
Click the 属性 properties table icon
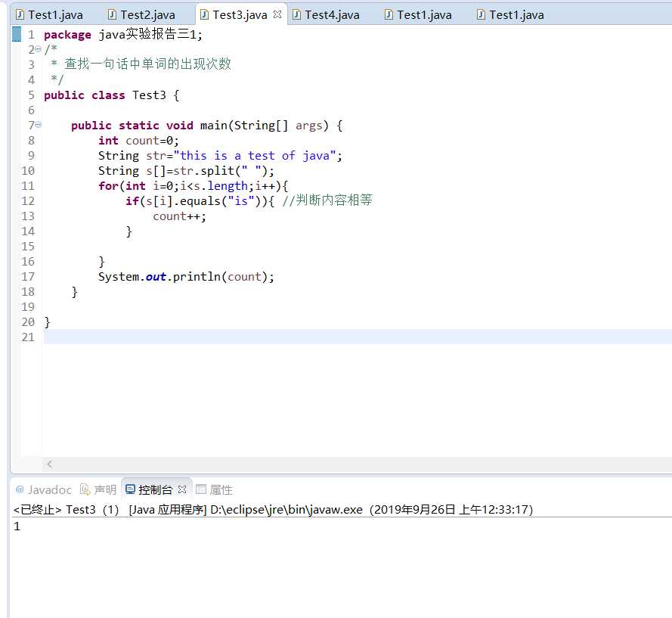[201, 489]
